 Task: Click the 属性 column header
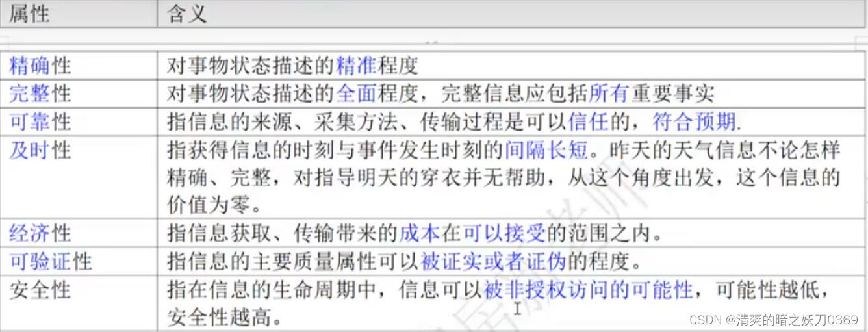click(x=79, y=14)
